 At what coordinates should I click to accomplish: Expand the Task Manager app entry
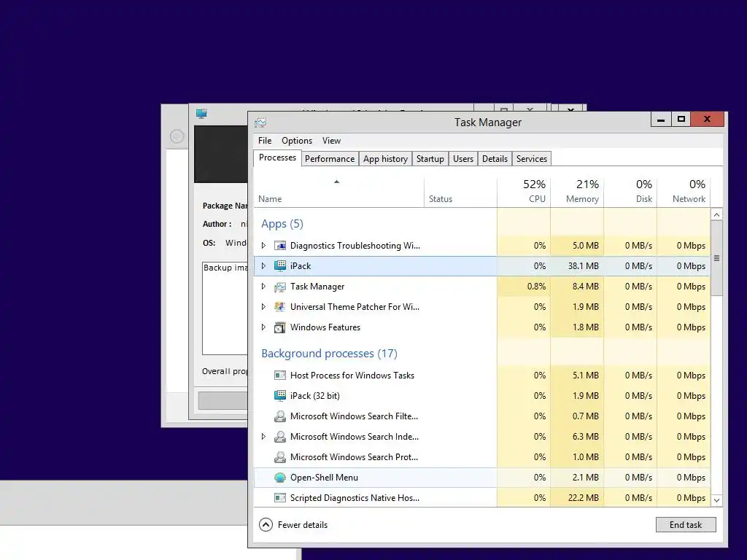[263, 287]
